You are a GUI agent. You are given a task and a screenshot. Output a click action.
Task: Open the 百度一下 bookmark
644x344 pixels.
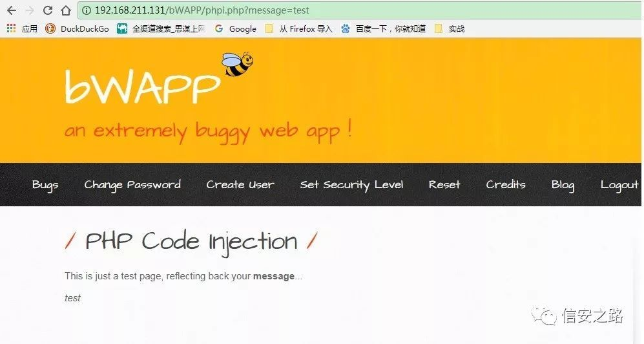pyautogui.click(x=383, y=28)
